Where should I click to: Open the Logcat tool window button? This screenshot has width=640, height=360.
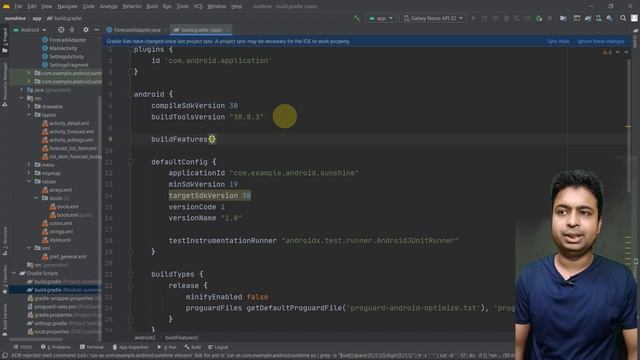tap(218, 347)
